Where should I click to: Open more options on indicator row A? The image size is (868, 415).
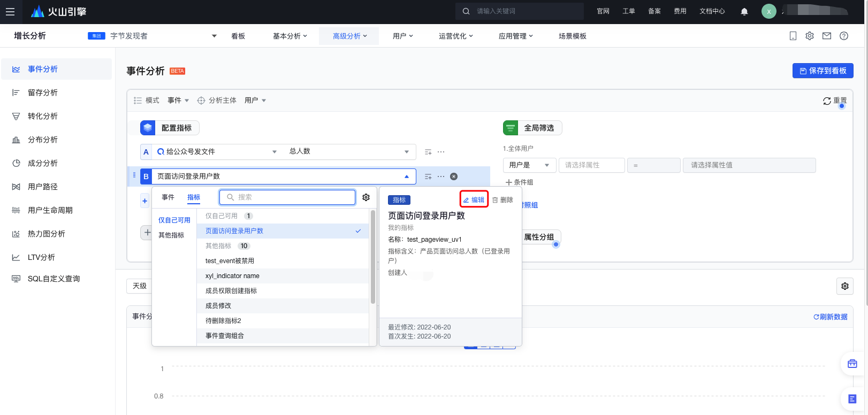point(441,152)
